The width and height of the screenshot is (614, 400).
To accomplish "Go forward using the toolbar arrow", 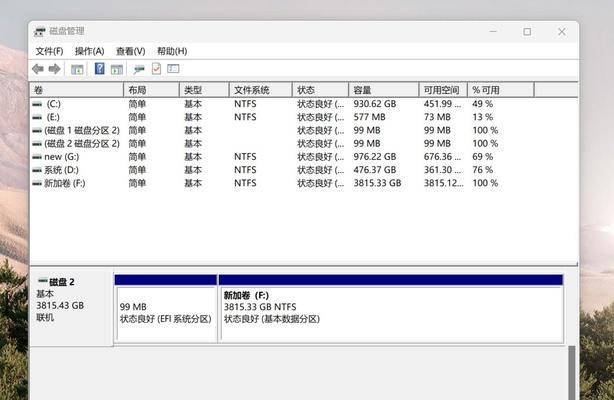I will pos(54,69).
